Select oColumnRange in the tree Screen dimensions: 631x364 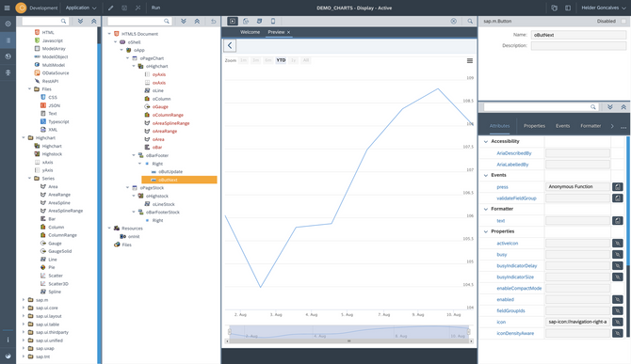tap(168, 115)
